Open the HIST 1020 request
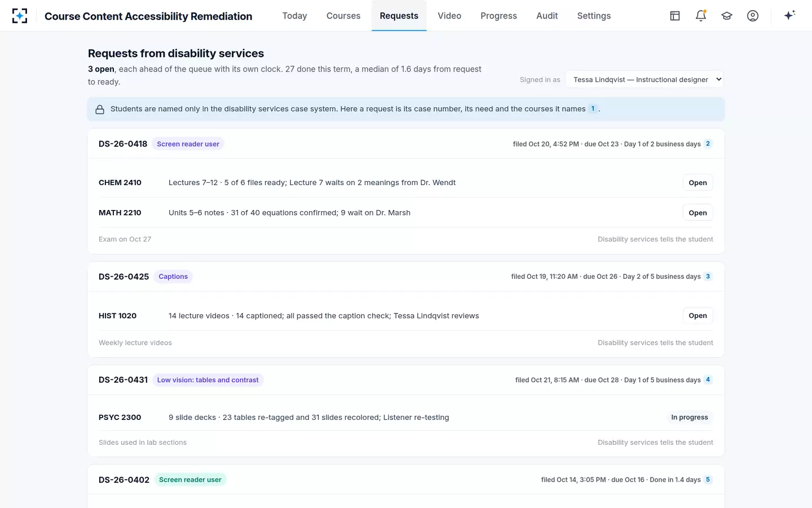812x508 pixels. 698,316
